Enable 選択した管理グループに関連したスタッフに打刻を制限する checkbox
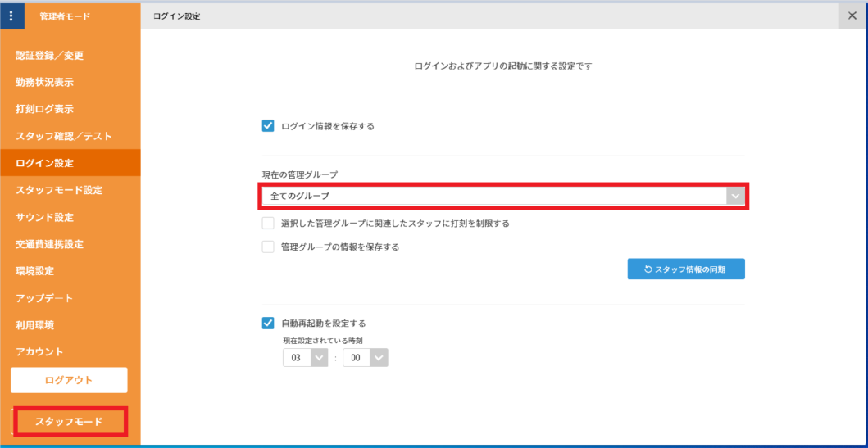This screenshot has height=448, width=868. point(268,223)
